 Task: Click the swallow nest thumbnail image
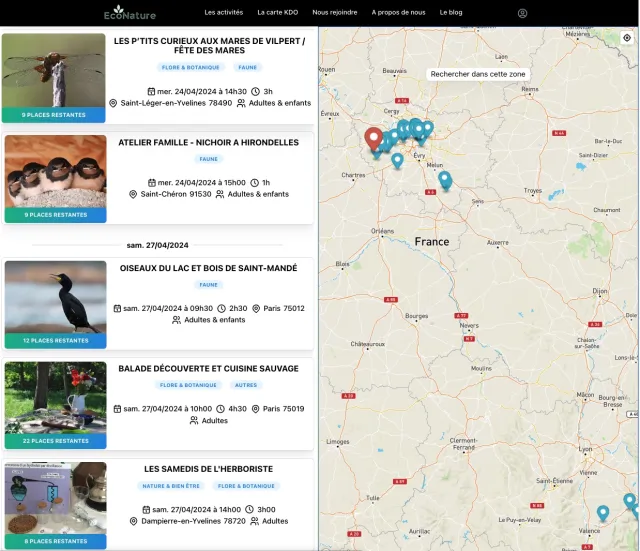[x=55, y=172]
